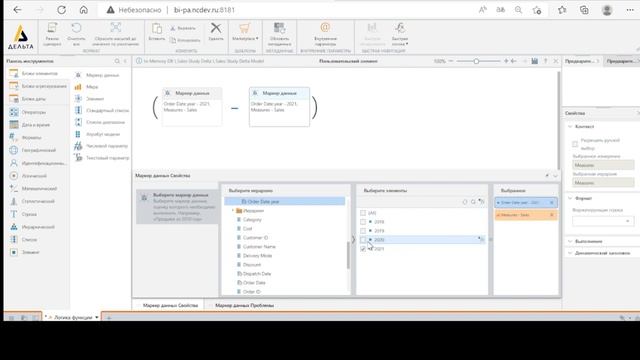Select Delivery Mode in hierarchy list

[257, 256]
